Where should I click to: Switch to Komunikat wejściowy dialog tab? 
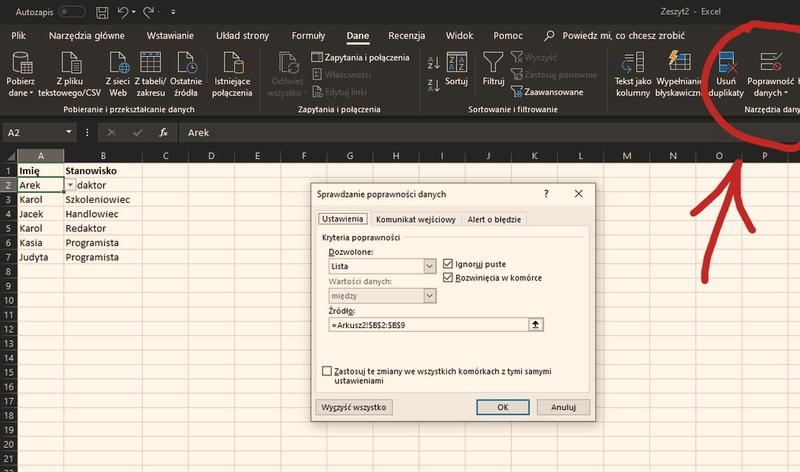(x=415, y=219)
